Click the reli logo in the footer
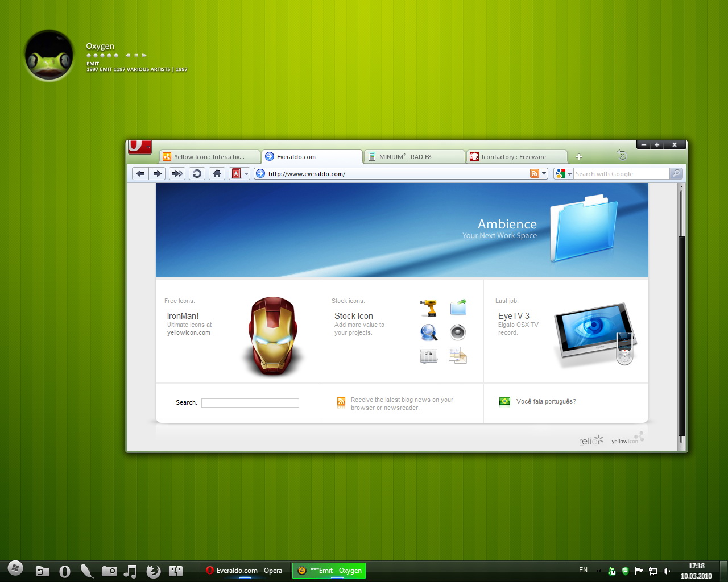Screen dimensions: 728x582 tap(591, 440)
